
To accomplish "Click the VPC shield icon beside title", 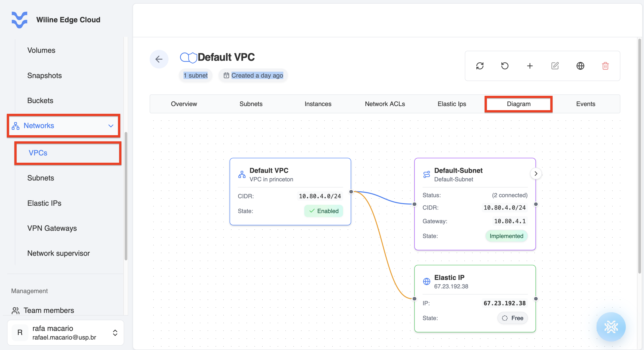I will (189, 58).
